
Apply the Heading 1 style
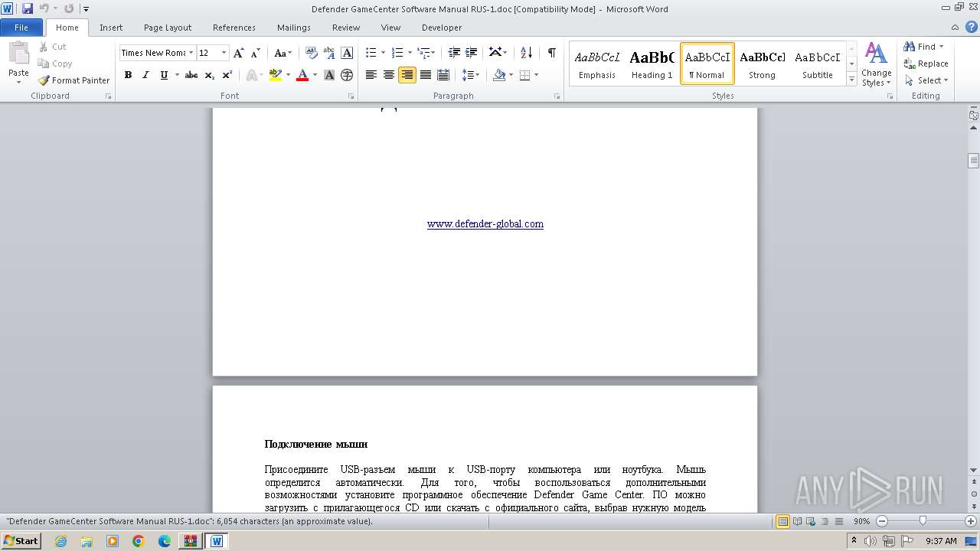pos(652,64)
